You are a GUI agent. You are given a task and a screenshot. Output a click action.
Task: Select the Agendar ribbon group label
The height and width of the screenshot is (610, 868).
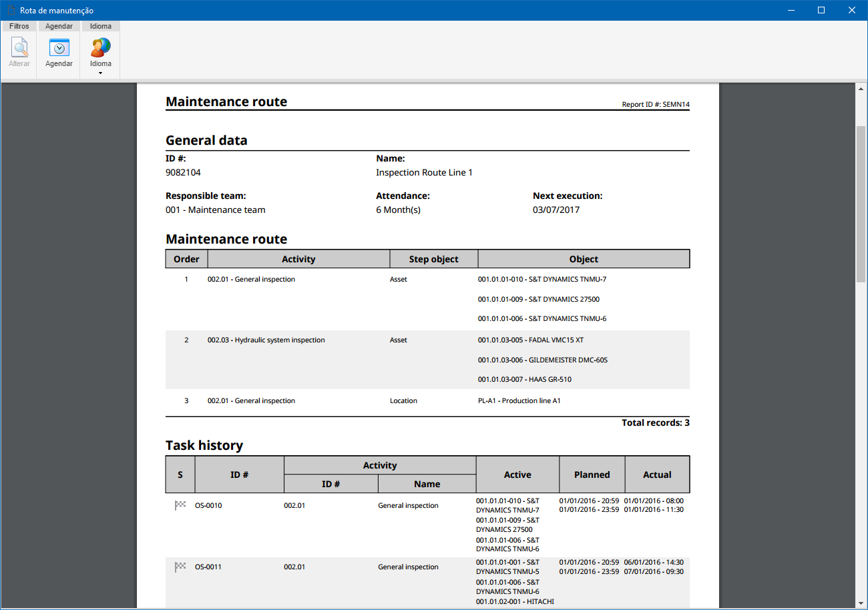click(59, 26)
